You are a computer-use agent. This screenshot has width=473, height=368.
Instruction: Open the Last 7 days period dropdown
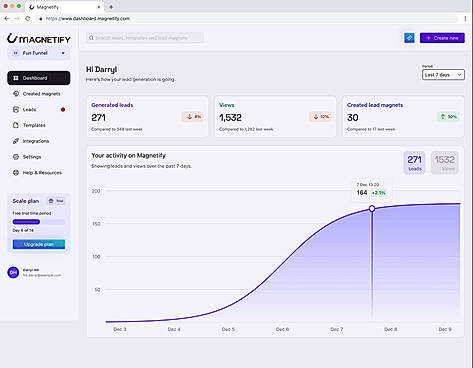443,75
